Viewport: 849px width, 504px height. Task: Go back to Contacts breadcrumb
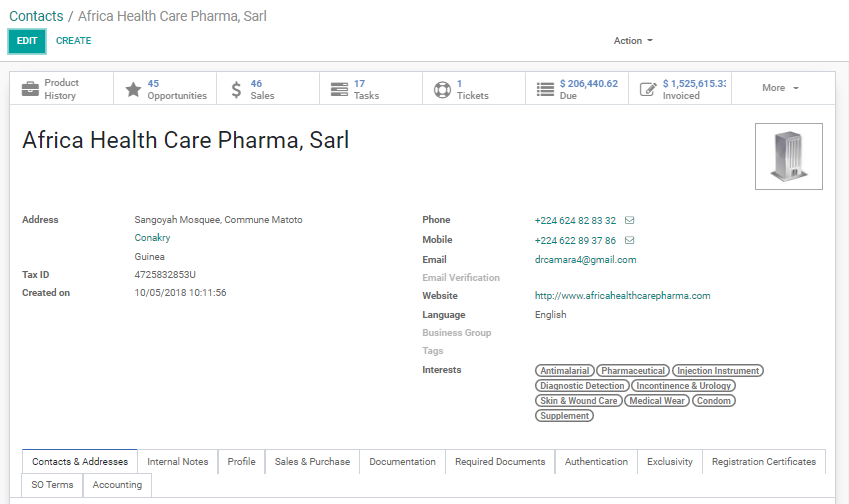(x=36, y=16)
